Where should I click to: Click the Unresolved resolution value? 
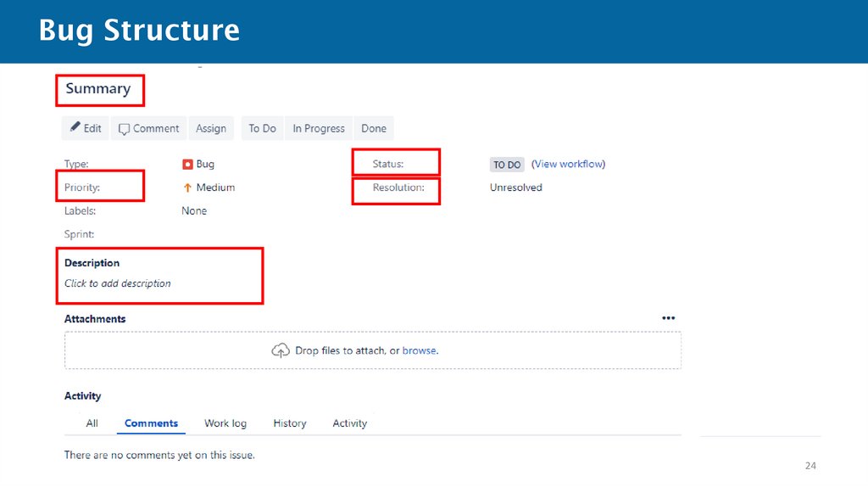pos(515,188)
